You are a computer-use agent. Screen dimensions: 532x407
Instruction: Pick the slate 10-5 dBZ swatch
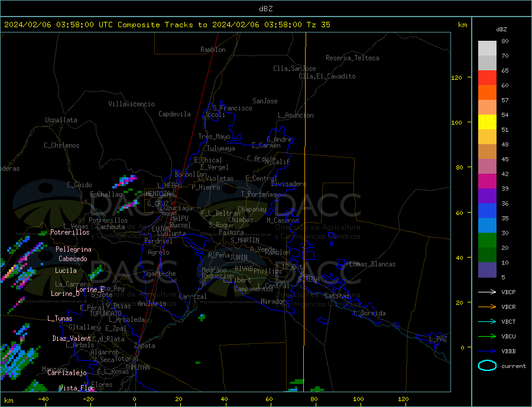(487, 270)
